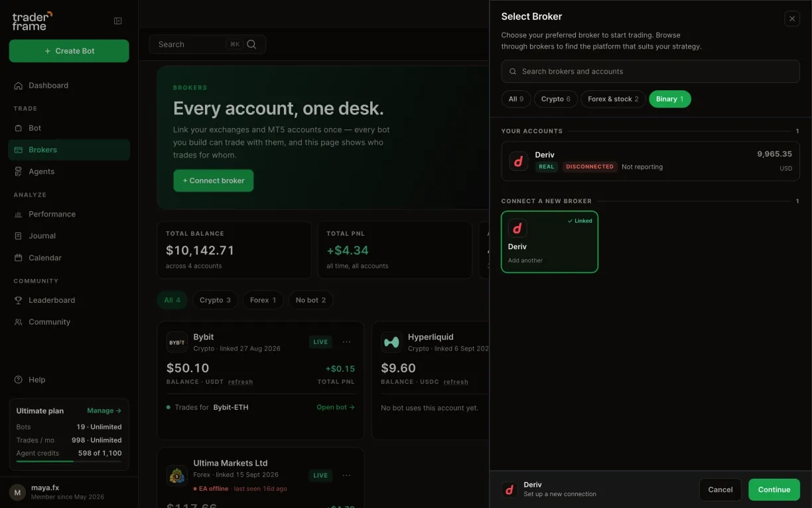This screenshot has width=812, height=508.
Task: Click the Linked checkmark on the Deriv card
Action: point(580,221)
